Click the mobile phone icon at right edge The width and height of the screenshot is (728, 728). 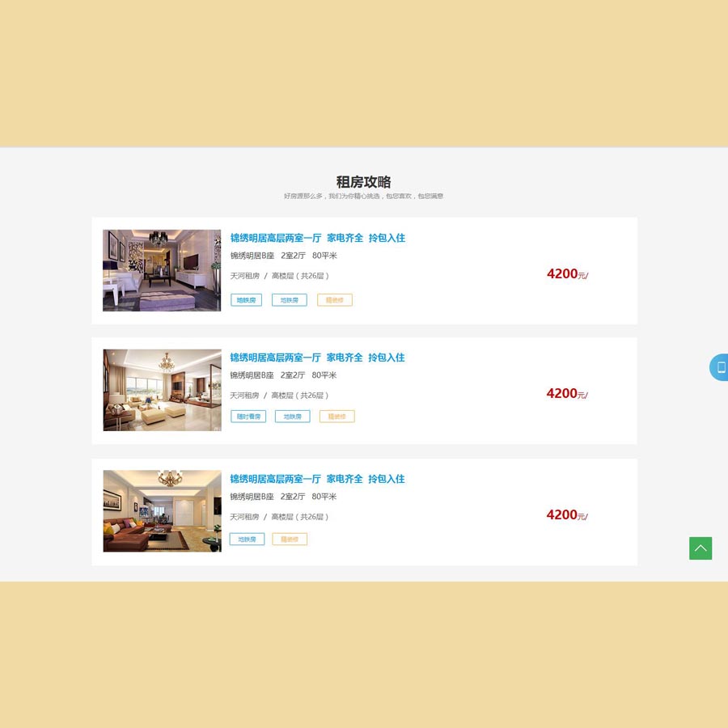(720, 367)
